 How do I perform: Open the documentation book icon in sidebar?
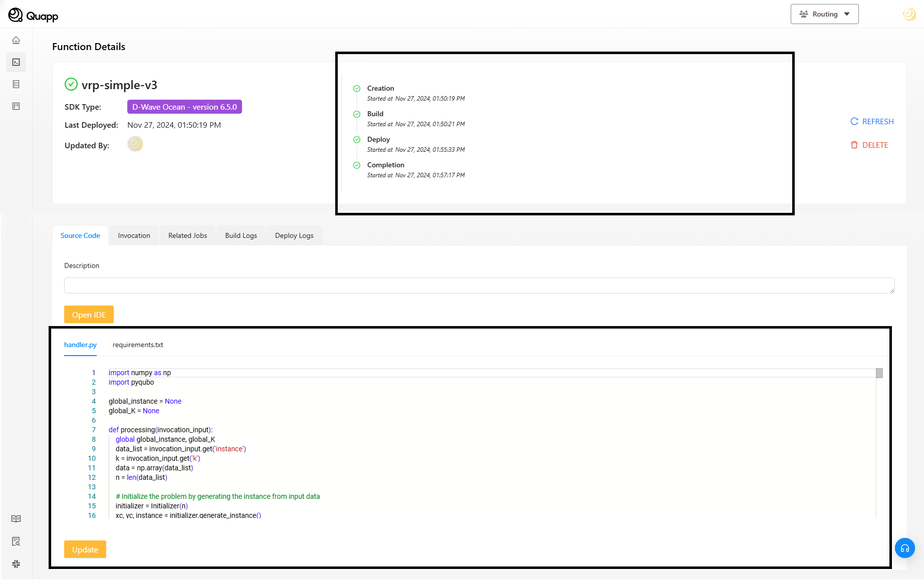tap(16, 519)
